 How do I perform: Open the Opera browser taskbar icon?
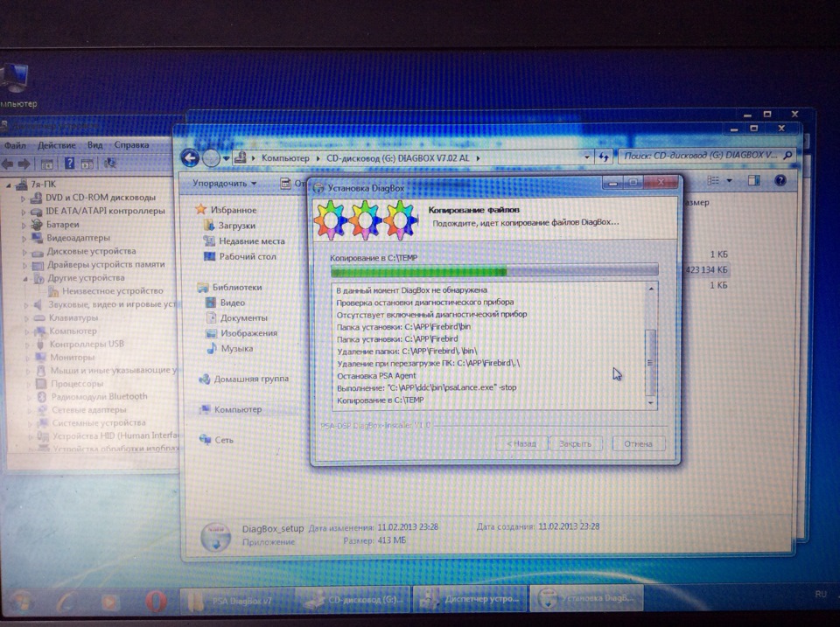point(156,602)
